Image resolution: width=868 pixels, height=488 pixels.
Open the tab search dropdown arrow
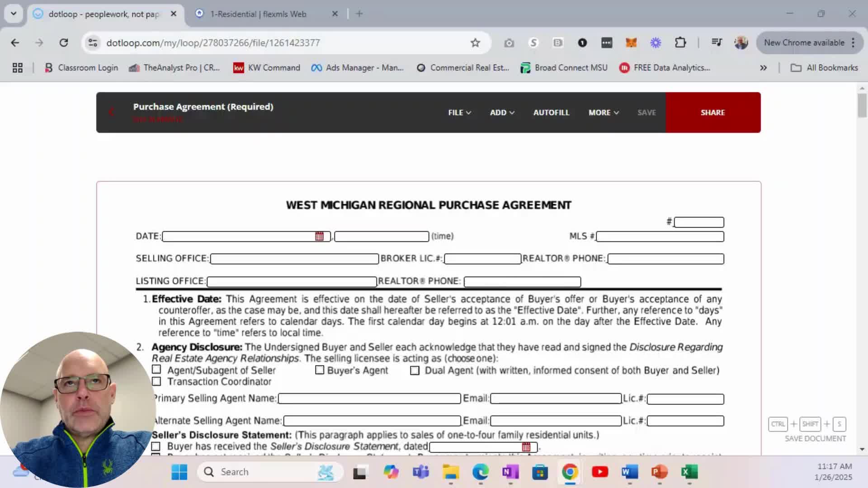click(x=14, y=14)
